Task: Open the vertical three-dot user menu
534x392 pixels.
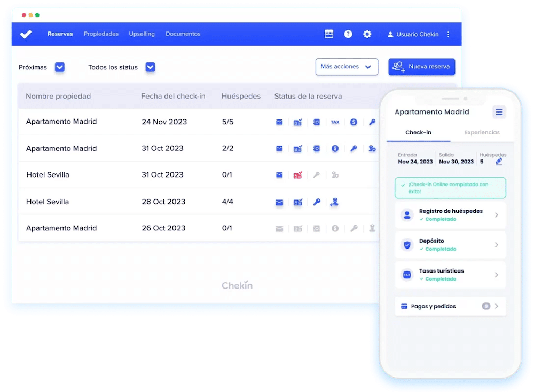Action: point(448,34)
